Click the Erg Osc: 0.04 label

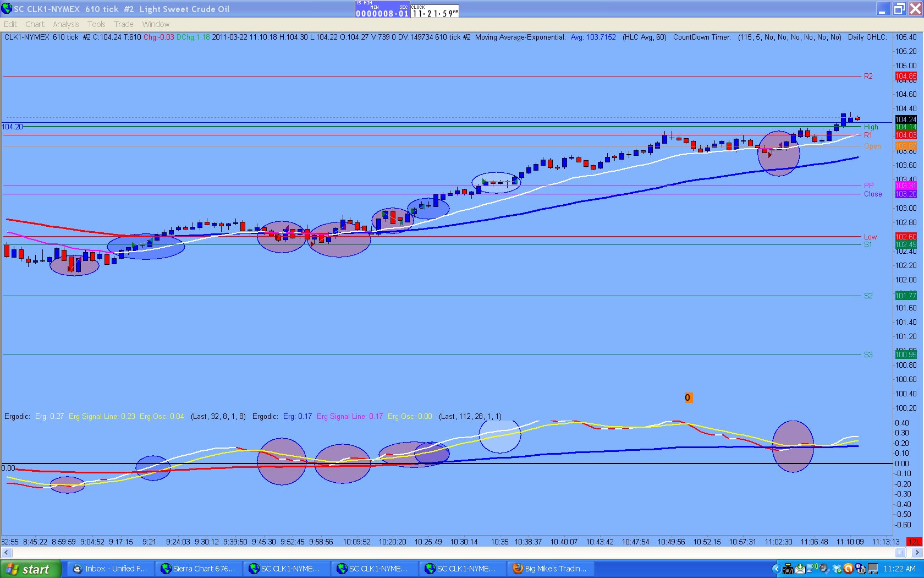coord(162,417)
